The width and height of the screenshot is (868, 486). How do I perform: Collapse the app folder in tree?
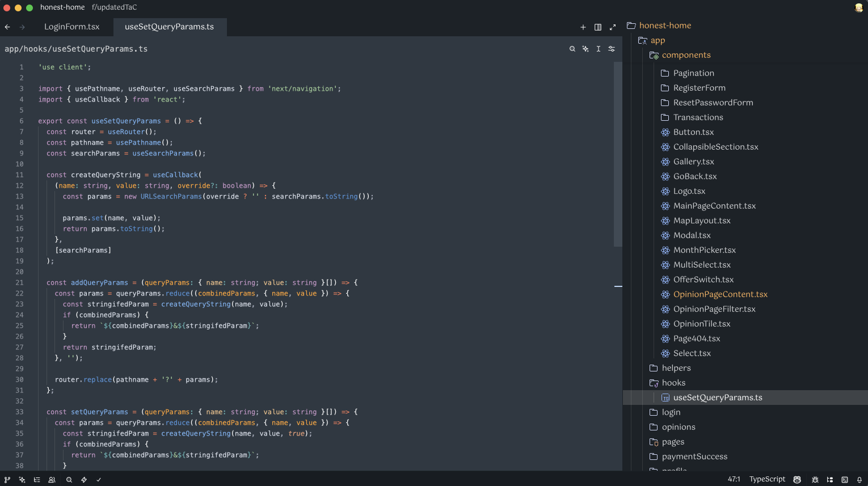pyautogui.click(x=651, y=40)
